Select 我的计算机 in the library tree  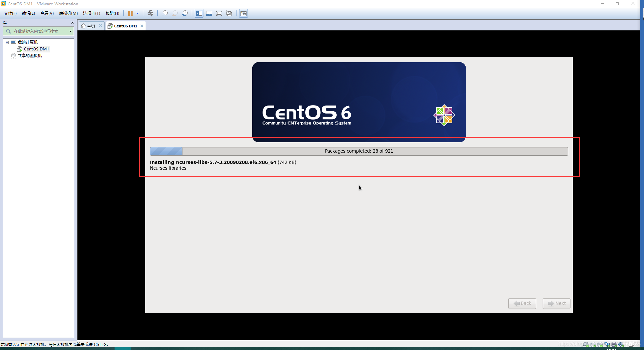27,42
